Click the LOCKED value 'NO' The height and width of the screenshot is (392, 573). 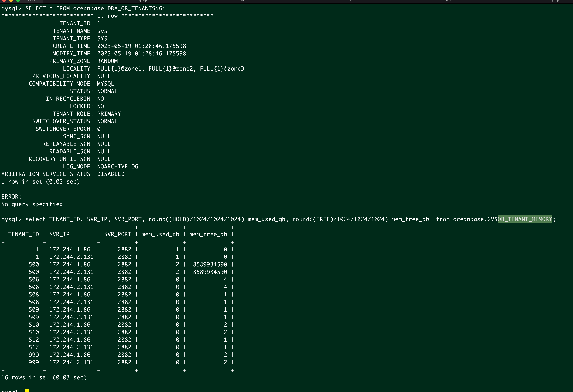pos(101,106)
